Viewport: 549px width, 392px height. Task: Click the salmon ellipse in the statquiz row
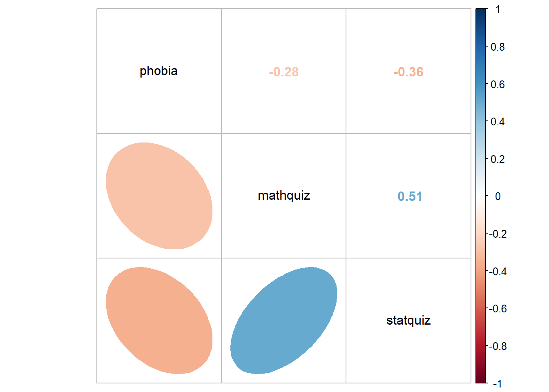click(x=159, y=321)
